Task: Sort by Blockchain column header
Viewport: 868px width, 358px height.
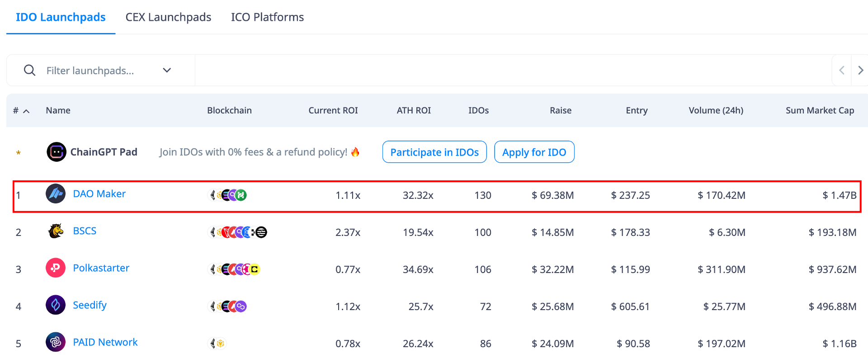Action: (229, 110)
